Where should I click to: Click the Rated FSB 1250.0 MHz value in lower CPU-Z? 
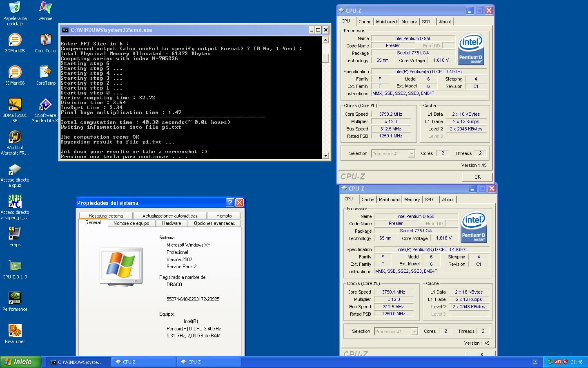tap(394, 314)
